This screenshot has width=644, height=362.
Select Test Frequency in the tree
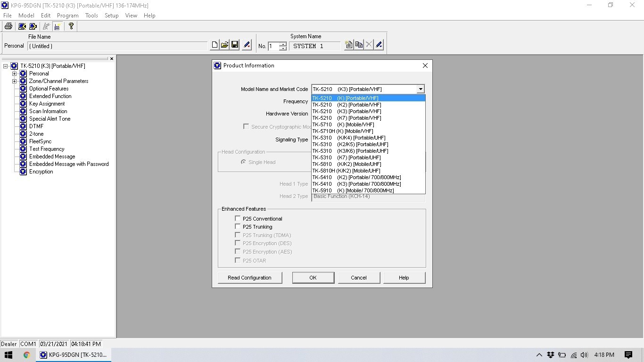[x=47, y=149]
